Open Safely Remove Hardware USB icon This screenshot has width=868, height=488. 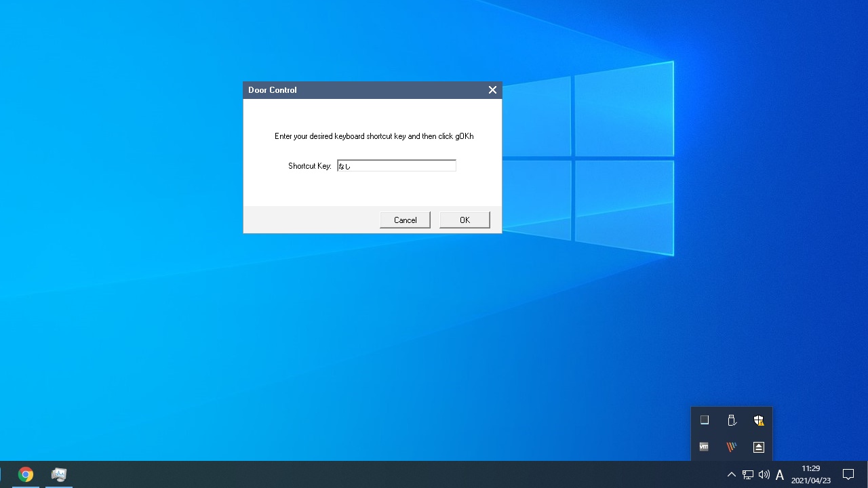click(732, 420)
